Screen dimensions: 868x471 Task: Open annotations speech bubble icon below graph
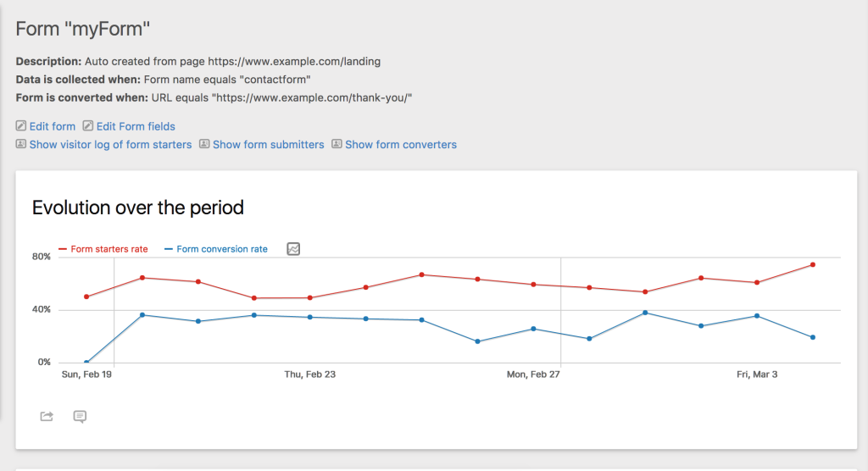pyautogui.click(x=80, y=416)
